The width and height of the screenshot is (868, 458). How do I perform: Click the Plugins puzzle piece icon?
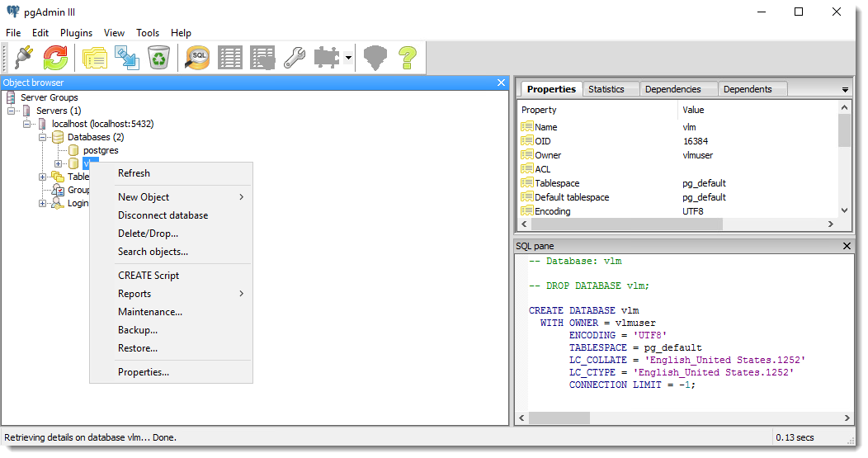[327, 57]
